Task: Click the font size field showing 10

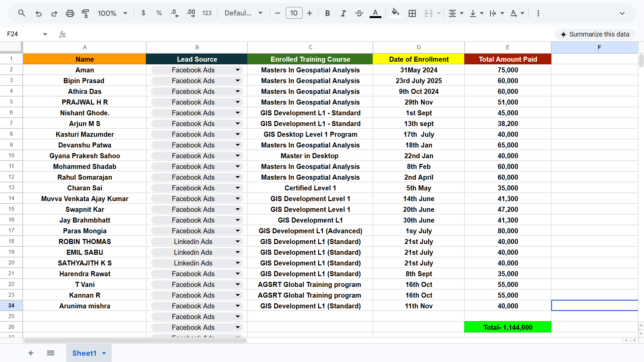Action: pos(294,13)
